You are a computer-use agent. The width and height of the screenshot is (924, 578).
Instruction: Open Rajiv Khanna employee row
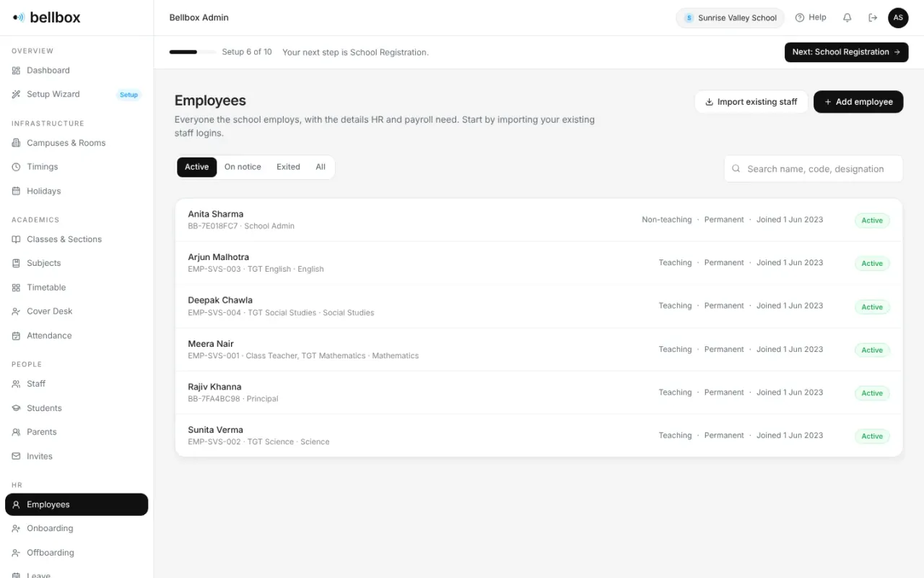point(539,392)
